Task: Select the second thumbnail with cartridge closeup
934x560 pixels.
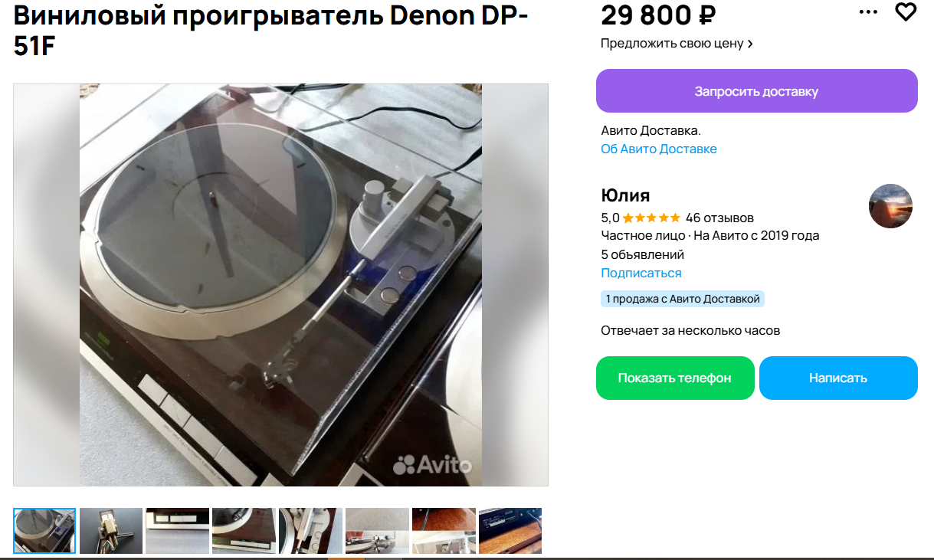Action: [x=111, y=531]
